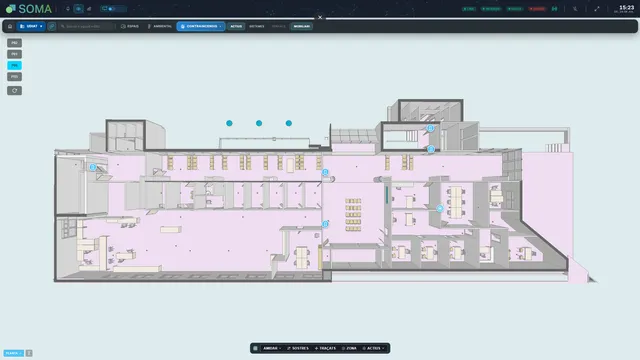Expand the AMIDAR dropdown

click(x=272, y=348)
